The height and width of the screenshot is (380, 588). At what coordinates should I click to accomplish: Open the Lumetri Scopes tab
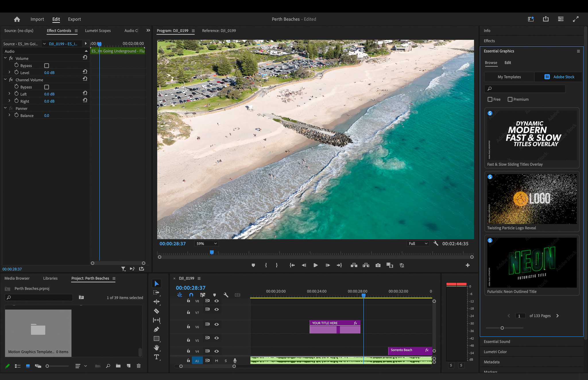[x=98, y=31]
